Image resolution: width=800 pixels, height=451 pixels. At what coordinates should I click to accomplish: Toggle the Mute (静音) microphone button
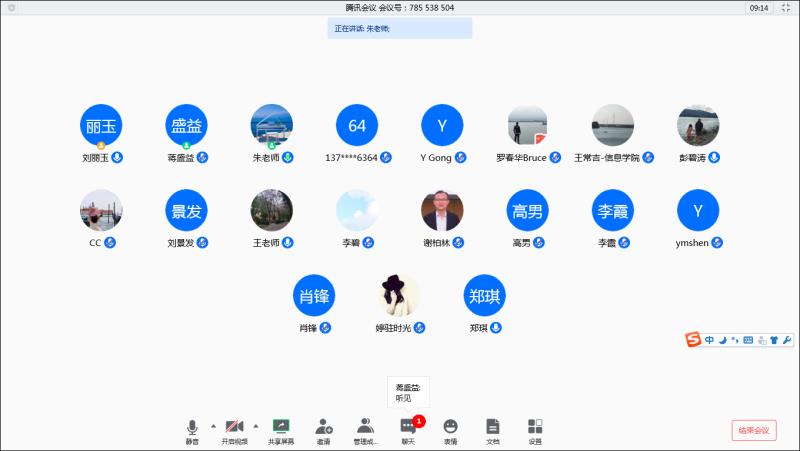(192, 430)
